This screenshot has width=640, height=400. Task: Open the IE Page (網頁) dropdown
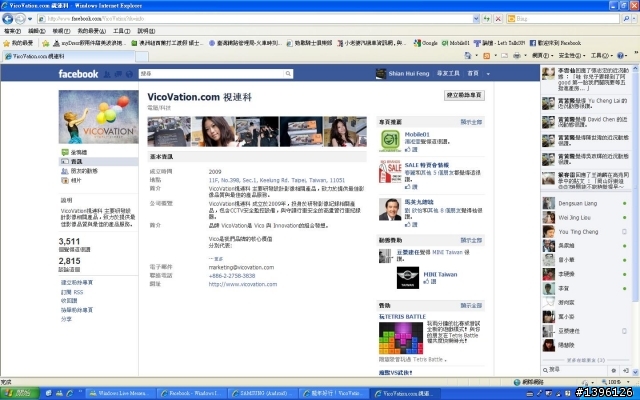pyautogui.click(x=542, y=56)
